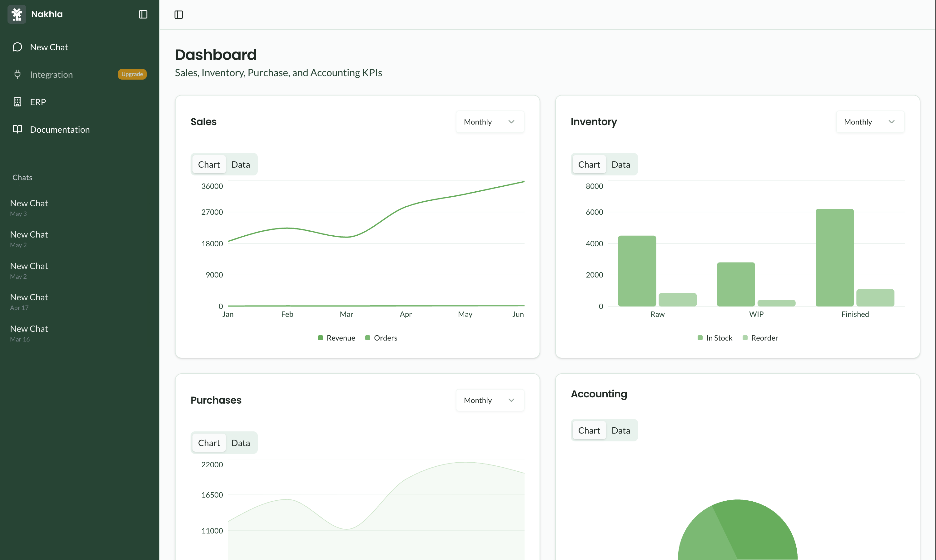
Task: Click the Accounting card title
Action: coord(599,394)
